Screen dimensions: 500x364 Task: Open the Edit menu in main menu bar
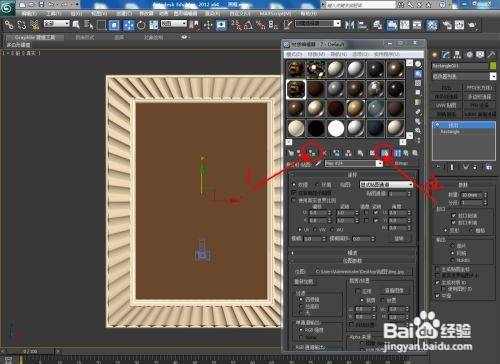(29, 14)
